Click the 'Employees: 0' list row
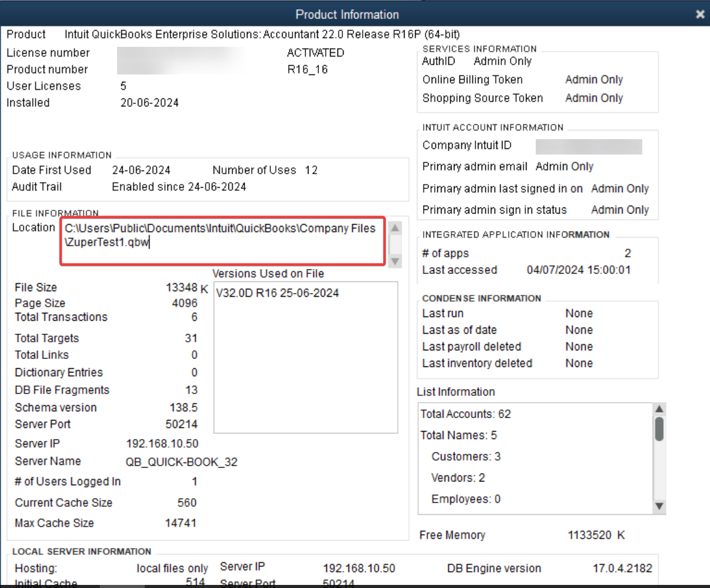Image resolution: width=710 pixels, height=588 pixels. (466, 499)
